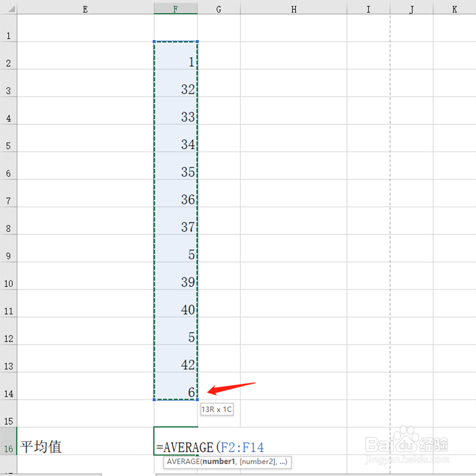Select the cell containing value 42
Viewport: 476px width, 476px height.
coord(176,364)
